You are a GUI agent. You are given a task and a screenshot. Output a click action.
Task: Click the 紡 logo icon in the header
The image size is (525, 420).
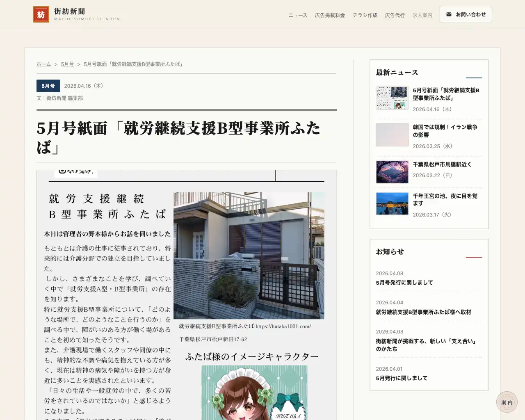[x=41, y=14]
